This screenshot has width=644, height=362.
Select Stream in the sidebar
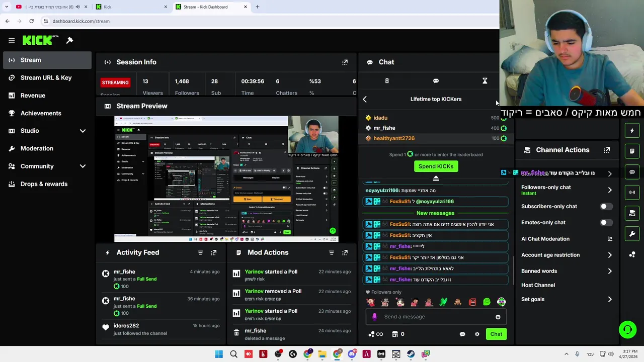click(x=47, y=60)
